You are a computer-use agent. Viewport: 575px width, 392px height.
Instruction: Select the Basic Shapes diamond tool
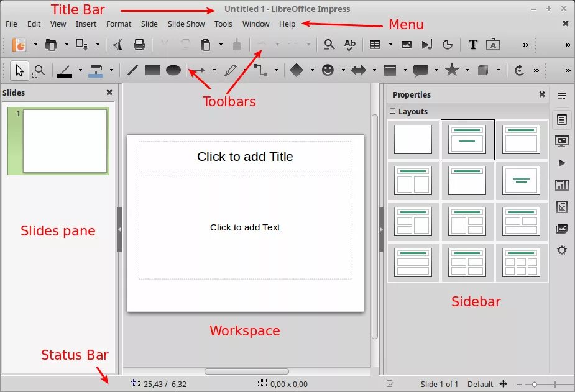pyautogui.click(x=297, y=70)
